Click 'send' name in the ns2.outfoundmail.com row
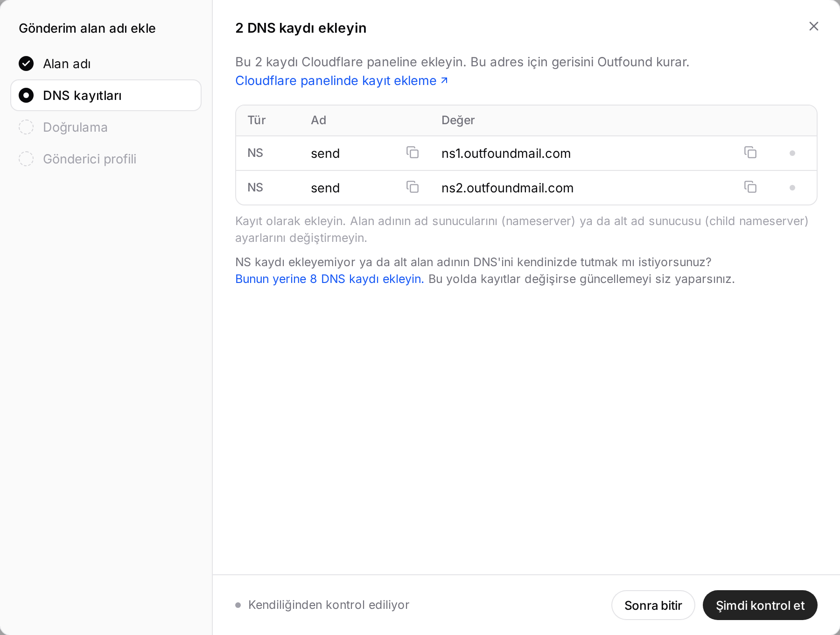Viewport: 840px width, 635px height. tap(325, 188)
